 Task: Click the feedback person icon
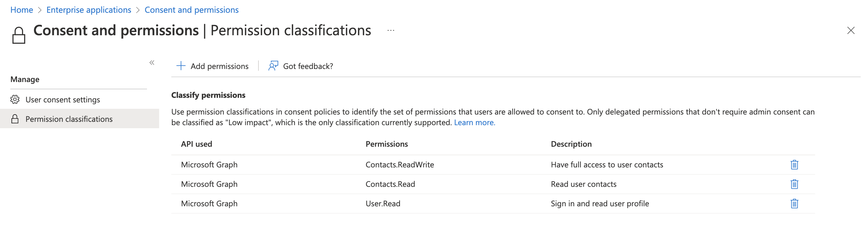273,66
